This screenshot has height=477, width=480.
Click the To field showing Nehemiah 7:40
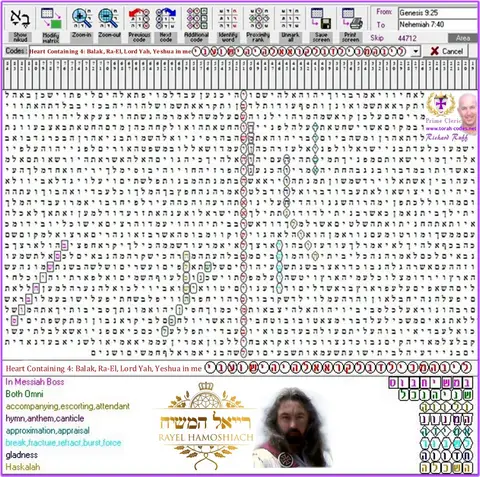438,24
